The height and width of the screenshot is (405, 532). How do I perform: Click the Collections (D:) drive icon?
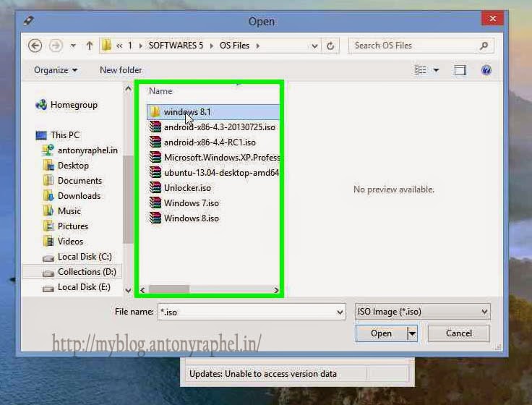point(48,273)
